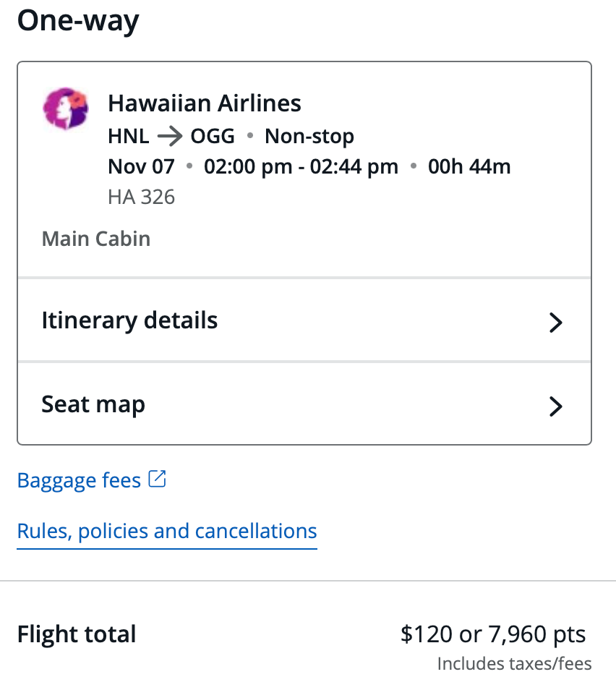Viewport: 616px width, 690px height.
Task: Click the external link icon beside Baggage fees
Action: [x=158, y=479]
